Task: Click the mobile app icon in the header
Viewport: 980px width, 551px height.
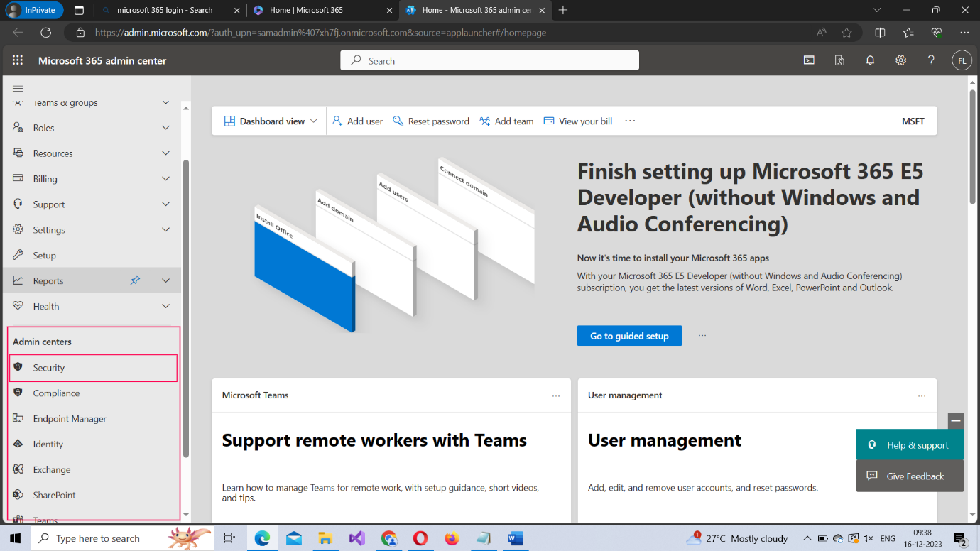Action: 839,60
